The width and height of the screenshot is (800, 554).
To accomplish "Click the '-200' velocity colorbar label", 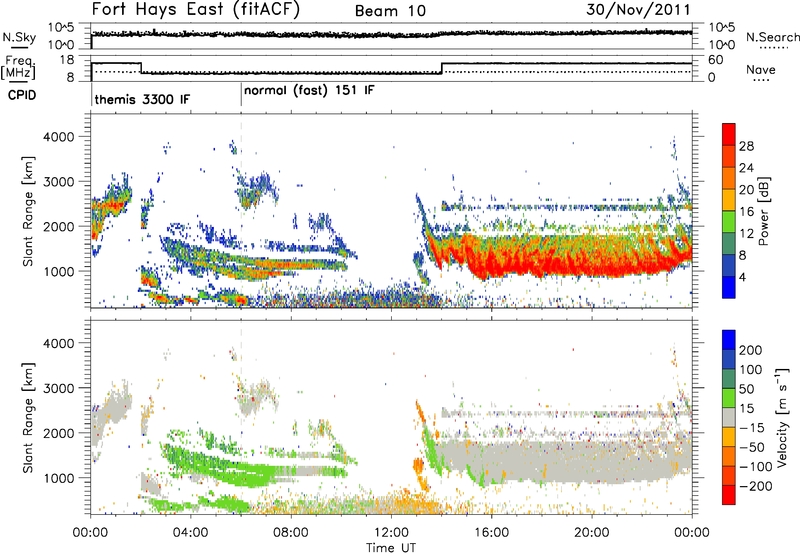I will coord(756,486).
